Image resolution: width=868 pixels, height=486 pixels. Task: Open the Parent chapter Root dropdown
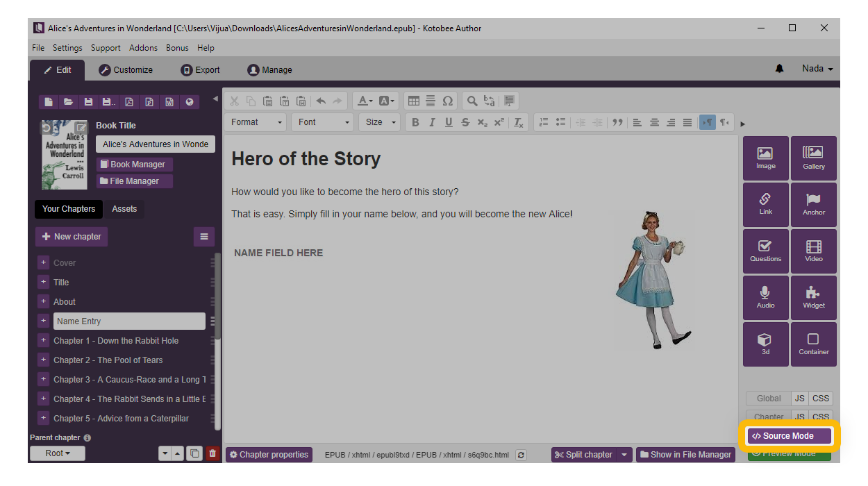(x=58, y=453)
